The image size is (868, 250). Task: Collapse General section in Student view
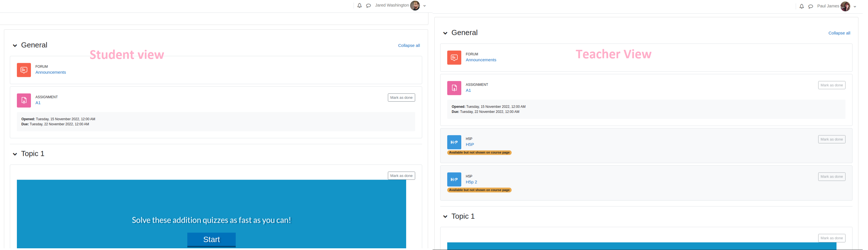click(x=15, y=46)
